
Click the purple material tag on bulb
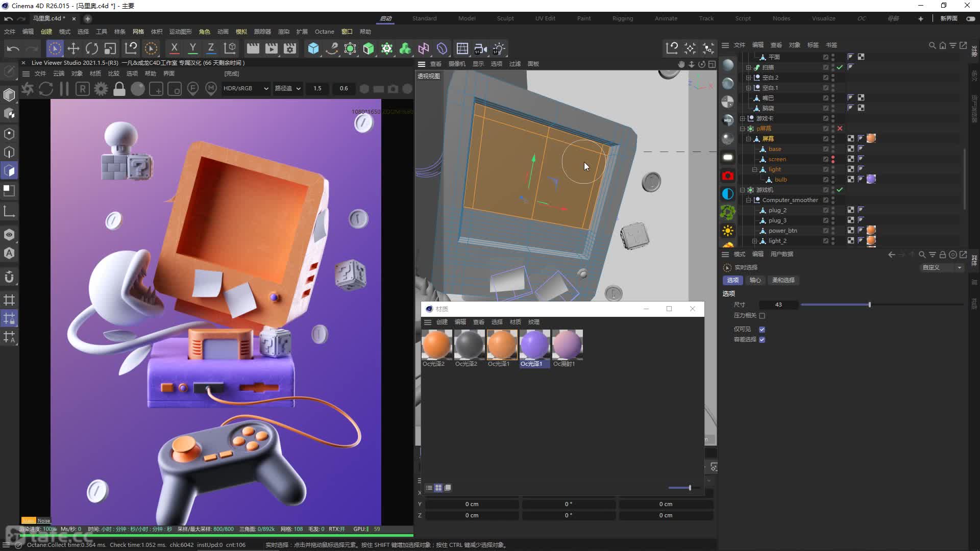[871, 179]
